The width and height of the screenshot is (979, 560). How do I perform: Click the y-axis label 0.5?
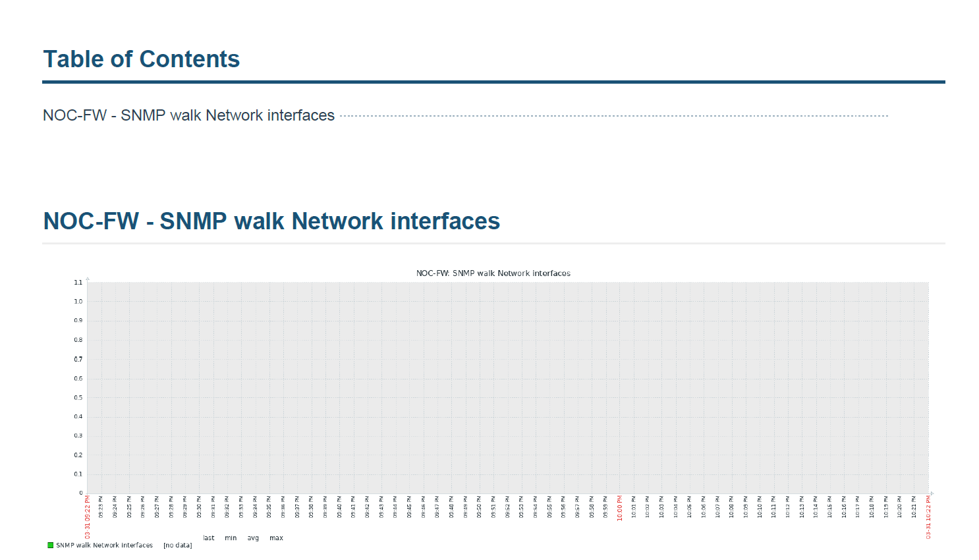(78, 398)
